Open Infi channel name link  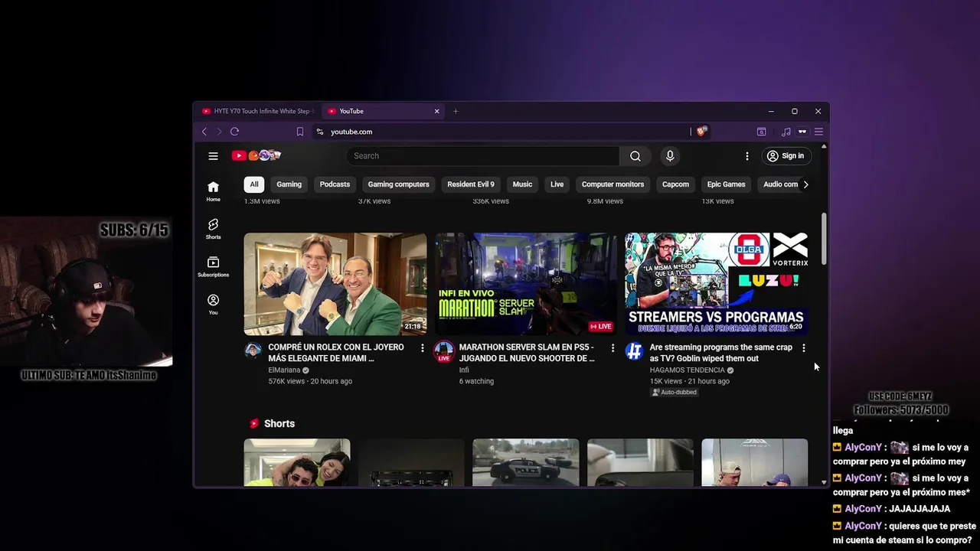464,370
